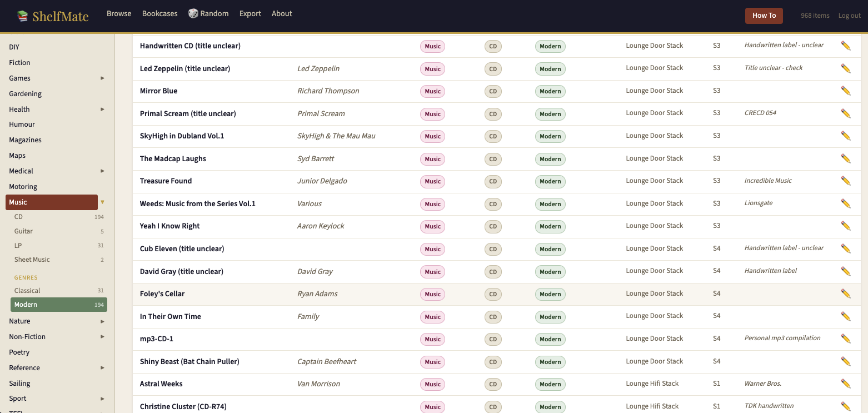Edit David Gray entry with pencil icon
This screenshot has width=868, height=413.
point(846,271)
